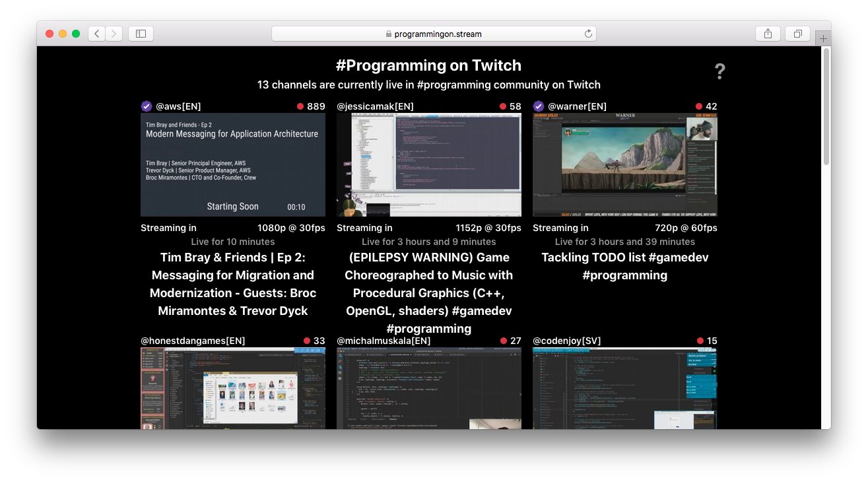868x482 pixels.
Task: Click the @warner gameplay stream thumbnail
Action: (624, 164)
